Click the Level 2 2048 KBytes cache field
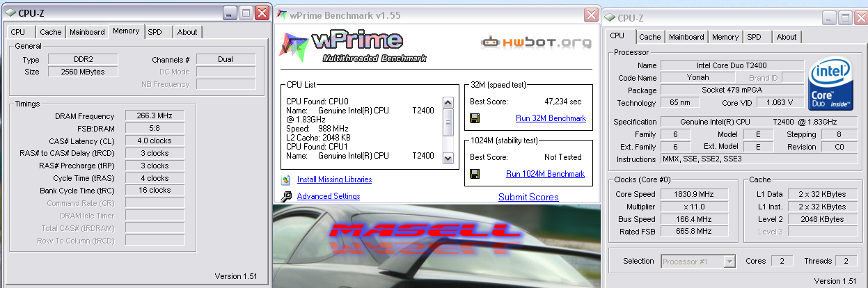This screenshot has height=288, width=868. click(823, 218)
